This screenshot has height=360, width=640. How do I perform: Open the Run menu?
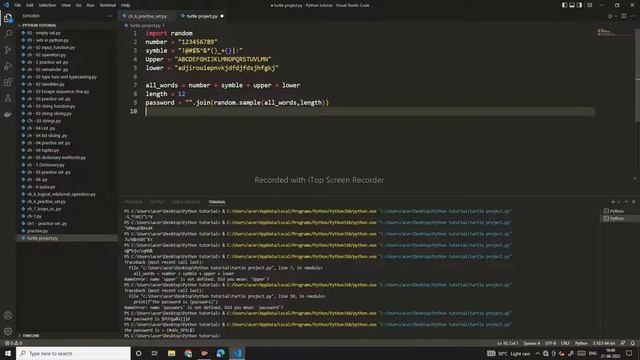(90, 5)
